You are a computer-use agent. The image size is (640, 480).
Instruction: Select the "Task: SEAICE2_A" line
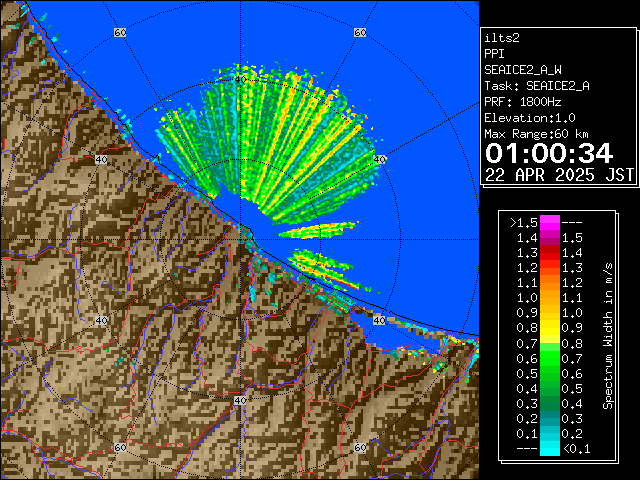[537, 86]
